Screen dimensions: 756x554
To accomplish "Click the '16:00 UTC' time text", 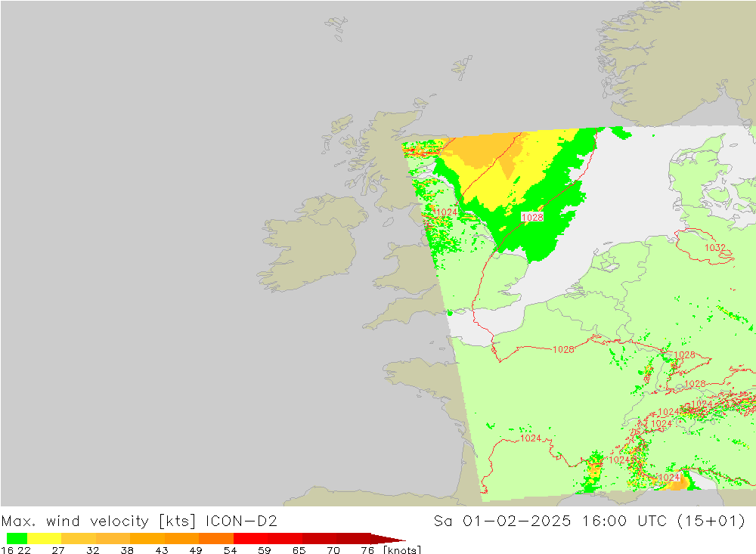I will 624,522.
